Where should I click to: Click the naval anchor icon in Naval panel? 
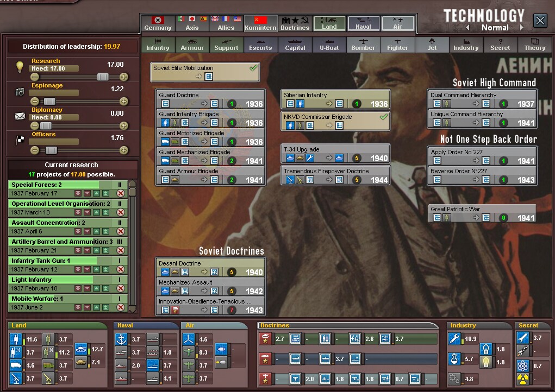[121, 339]
